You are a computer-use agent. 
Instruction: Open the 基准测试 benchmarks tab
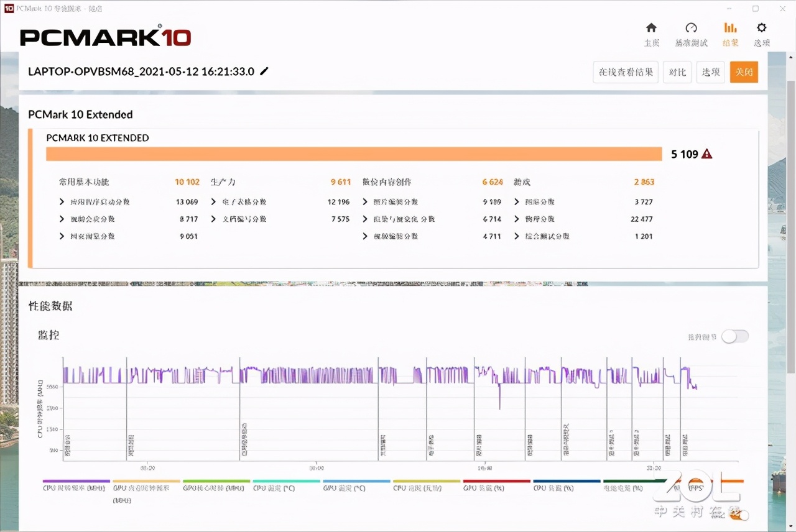691,35
